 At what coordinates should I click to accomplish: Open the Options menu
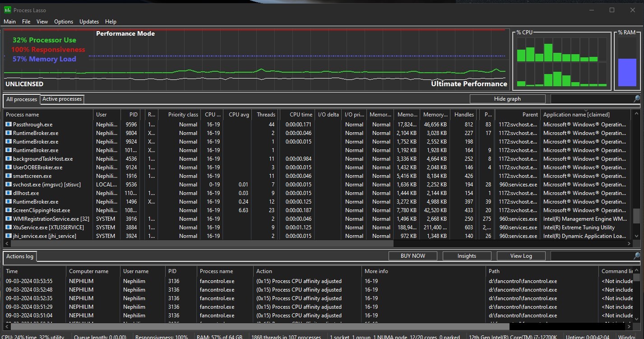point(64,22)
